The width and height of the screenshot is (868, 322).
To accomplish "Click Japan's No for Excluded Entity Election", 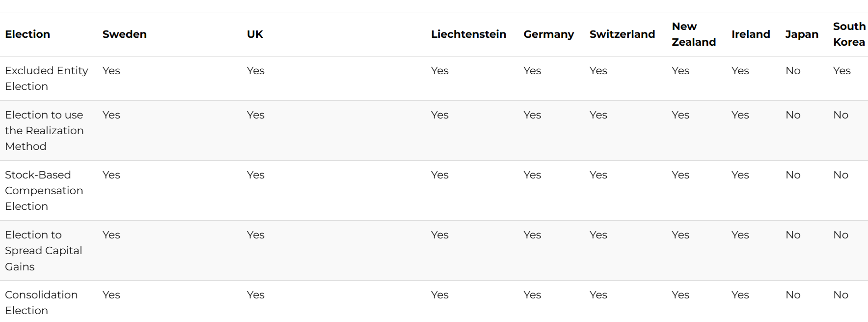I will point(793,71).
